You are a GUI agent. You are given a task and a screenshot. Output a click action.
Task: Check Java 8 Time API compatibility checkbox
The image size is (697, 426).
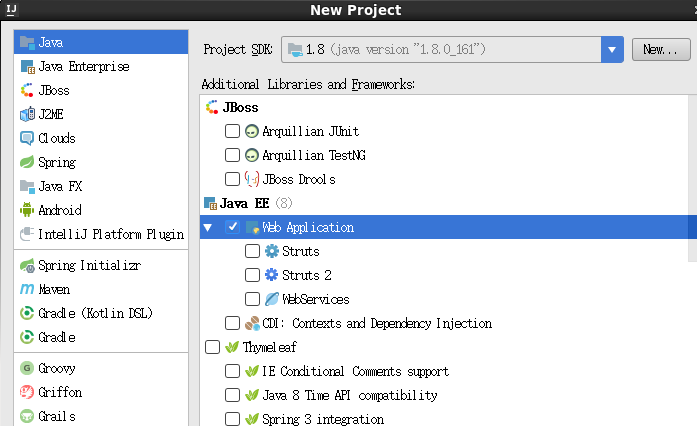[232, 395]
